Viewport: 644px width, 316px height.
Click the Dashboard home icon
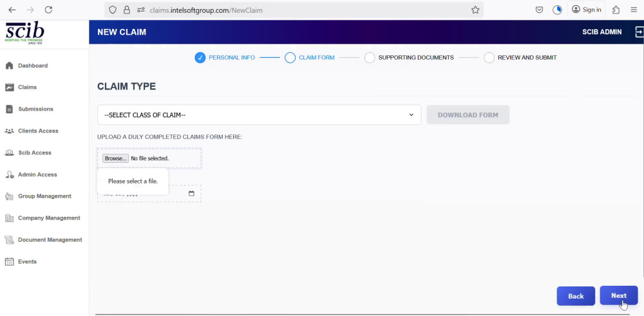(x=9, y=66)
